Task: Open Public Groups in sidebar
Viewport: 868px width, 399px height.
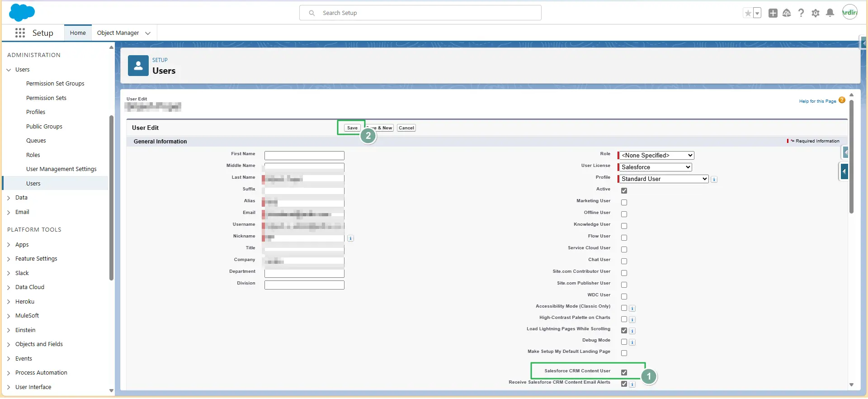Action: pyautogui.click(x=44, y=127)
